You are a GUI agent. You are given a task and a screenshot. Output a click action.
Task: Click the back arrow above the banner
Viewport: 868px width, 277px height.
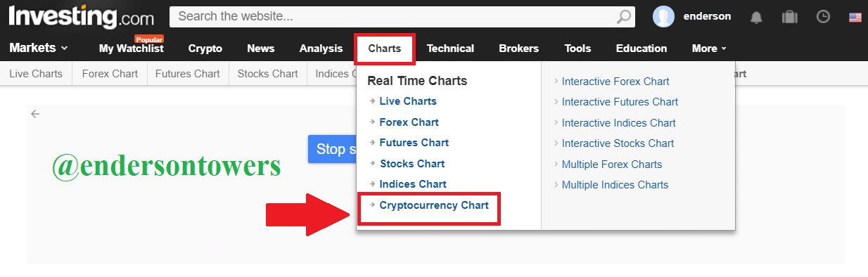click(35, 114)
